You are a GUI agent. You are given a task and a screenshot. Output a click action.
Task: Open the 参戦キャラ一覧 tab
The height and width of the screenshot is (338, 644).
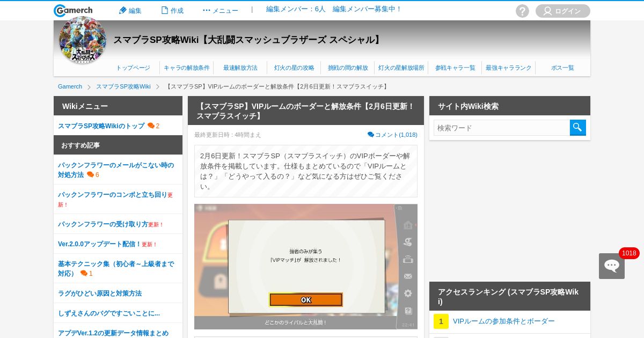tap(455, 68)
